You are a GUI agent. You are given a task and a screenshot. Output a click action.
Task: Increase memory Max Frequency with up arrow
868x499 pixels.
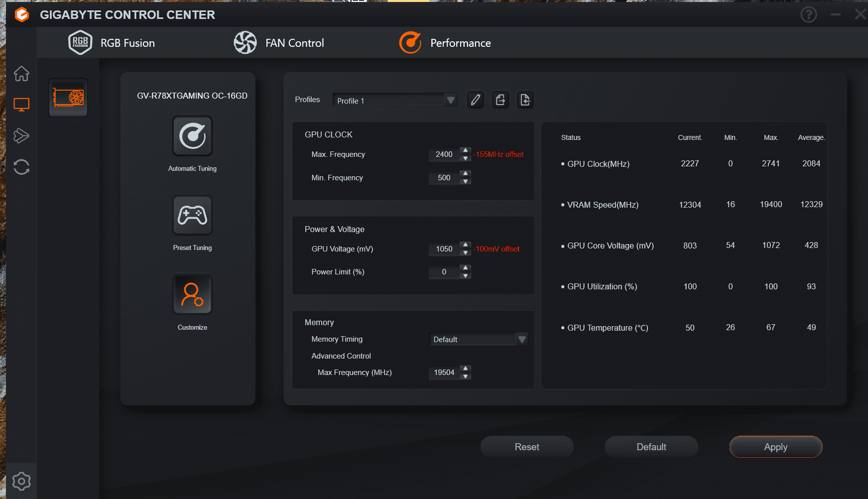click(x=465, y=369)
